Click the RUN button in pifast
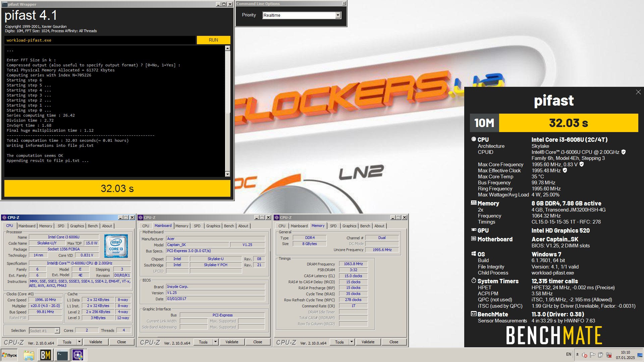The width and height of the screenshot is (644, 362). click(213, 40)
